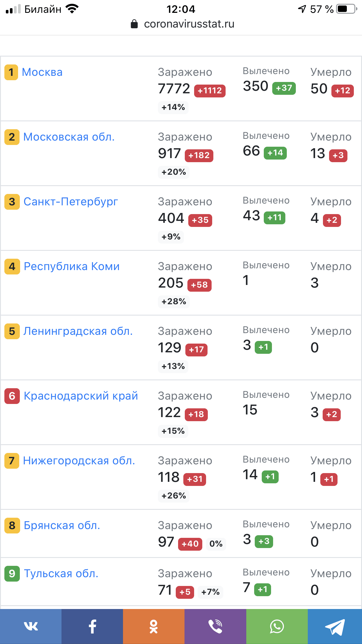Tap the Брянская обл. link

tap(62, 525)
